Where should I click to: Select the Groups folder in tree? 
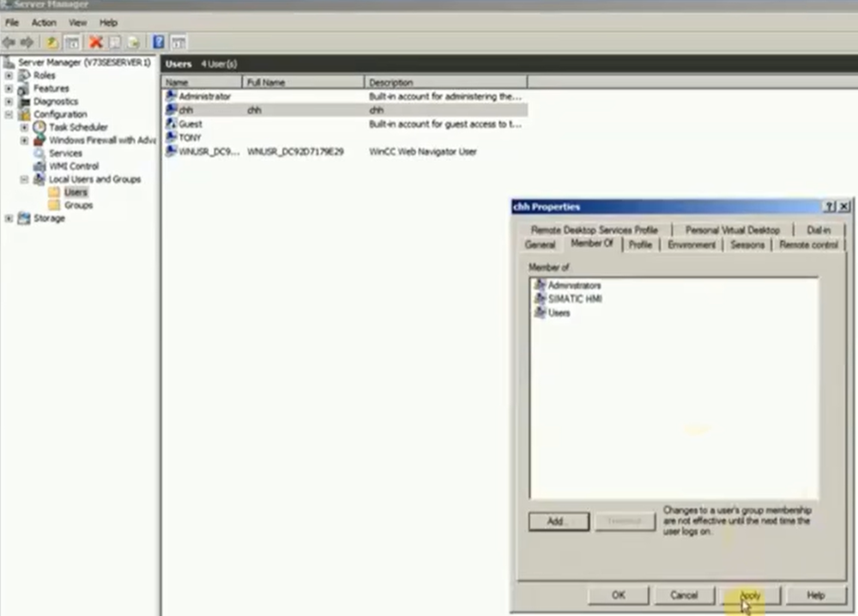pyautogui.click(x=78, y=205)
